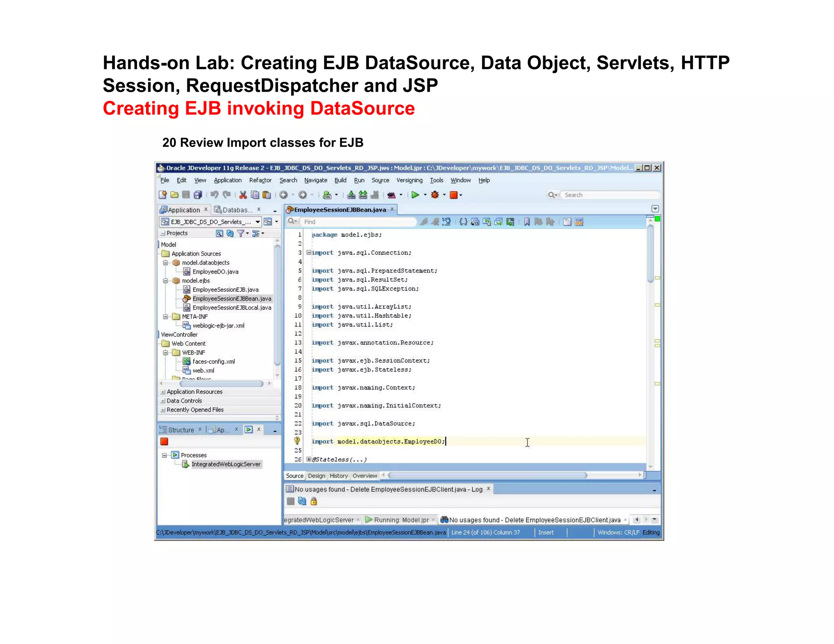Collapse the model.dataobjects package node
The height and width of the screenshot is (644, 834).
tap(166, 263)
